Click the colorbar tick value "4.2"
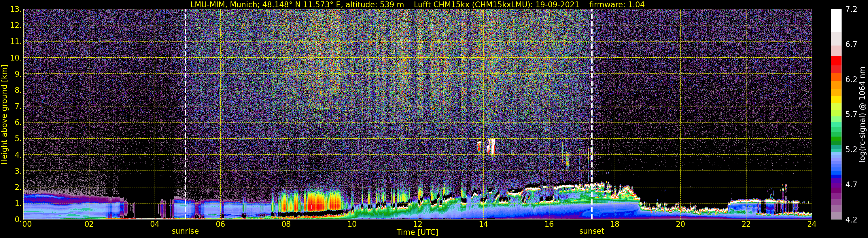 coord(851,220)
